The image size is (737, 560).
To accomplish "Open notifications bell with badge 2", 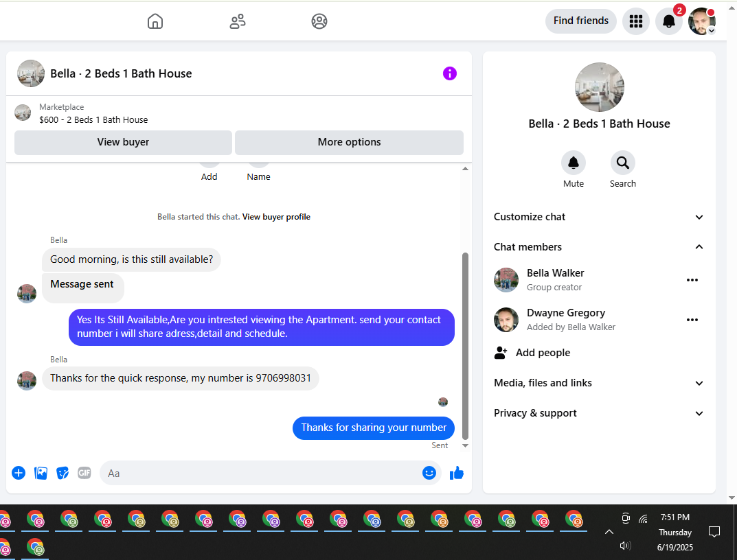I will tap(669, 21).
